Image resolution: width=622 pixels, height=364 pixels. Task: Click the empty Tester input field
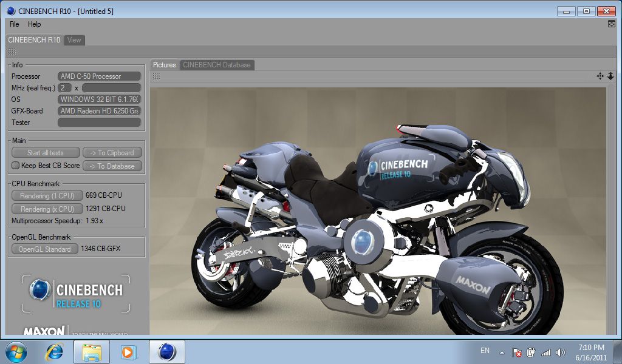point(99,123)
